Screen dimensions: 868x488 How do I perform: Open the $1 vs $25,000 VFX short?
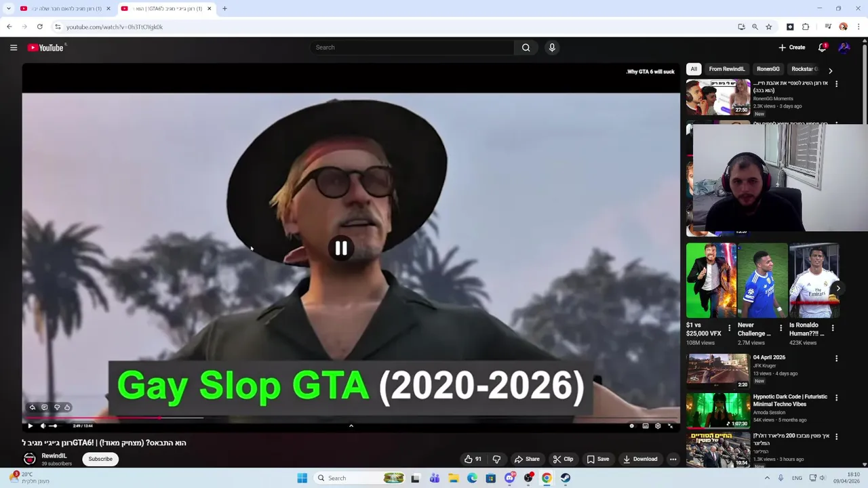[711, 281]
